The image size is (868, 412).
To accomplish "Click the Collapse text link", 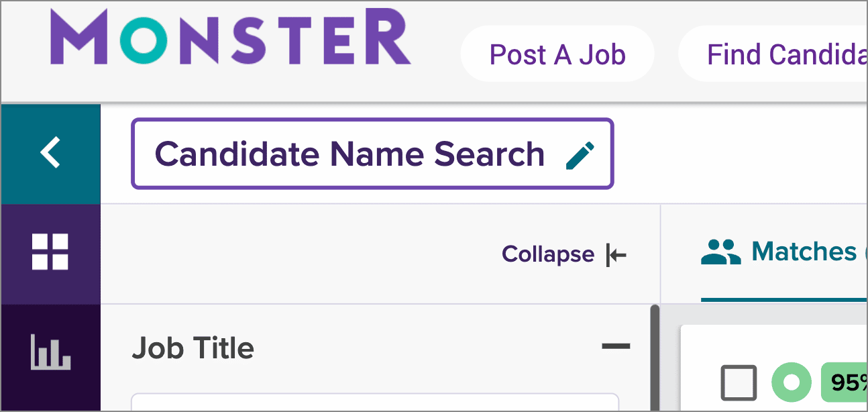I will [547, 254].
